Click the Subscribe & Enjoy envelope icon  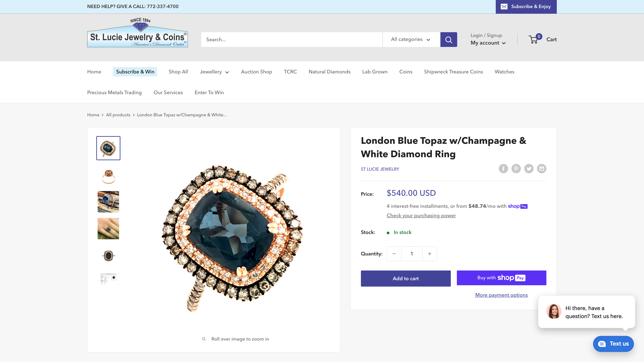click(504, 7)
